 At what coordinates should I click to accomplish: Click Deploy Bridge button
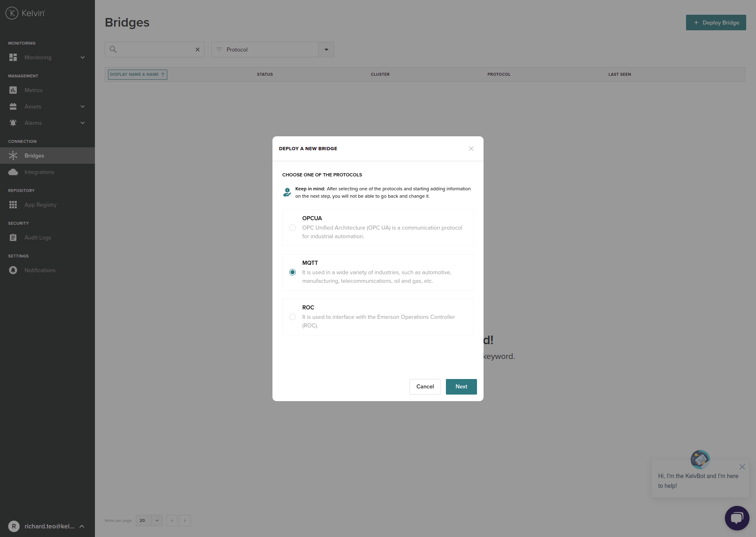pyautogui.click(x=715, y=23)
